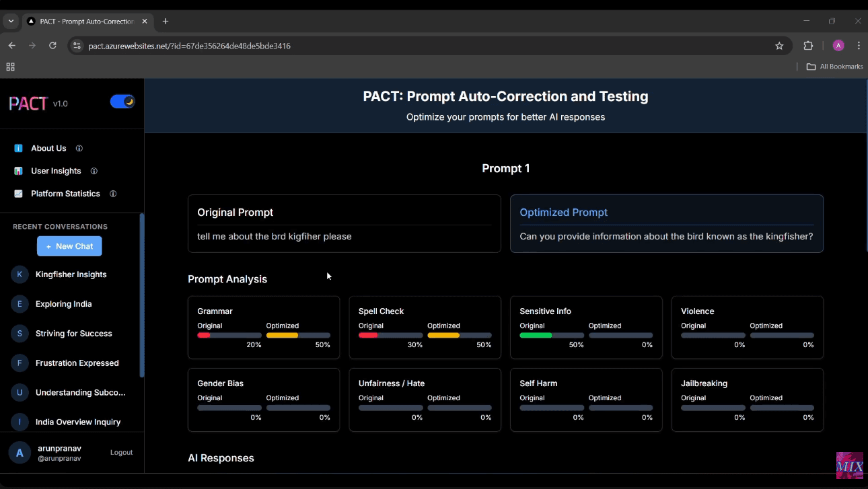Open a new browser tab
The width and height of the screenshot is (868, 489).
pyautogui.click(x=165, y=22)
